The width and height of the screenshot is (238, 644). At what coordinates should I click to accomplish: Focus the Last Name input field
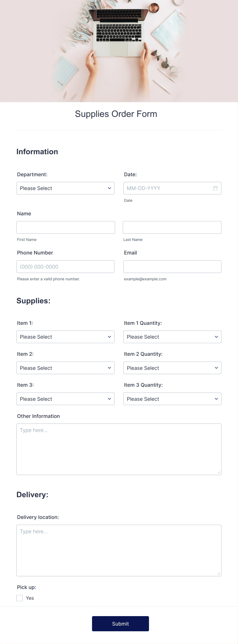pyautogui.click(x=172, y=227)
